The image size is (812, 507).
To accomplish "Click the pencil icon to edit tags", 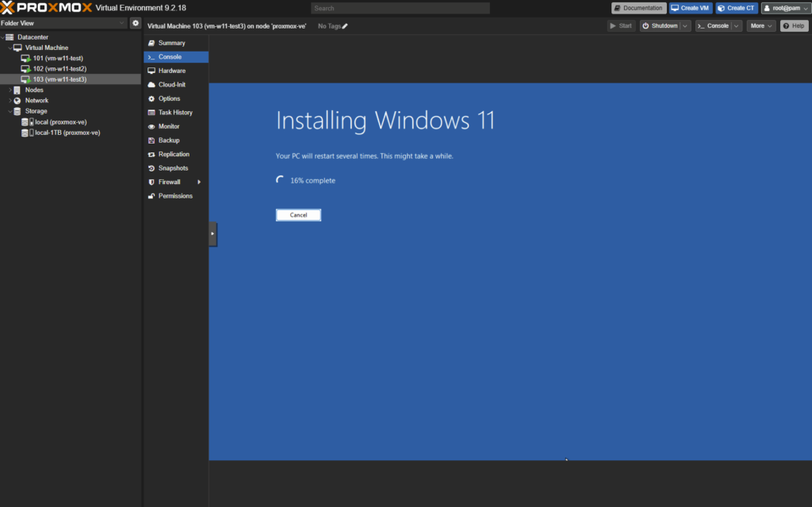I will pyautogui.click(x=345, y=26).
